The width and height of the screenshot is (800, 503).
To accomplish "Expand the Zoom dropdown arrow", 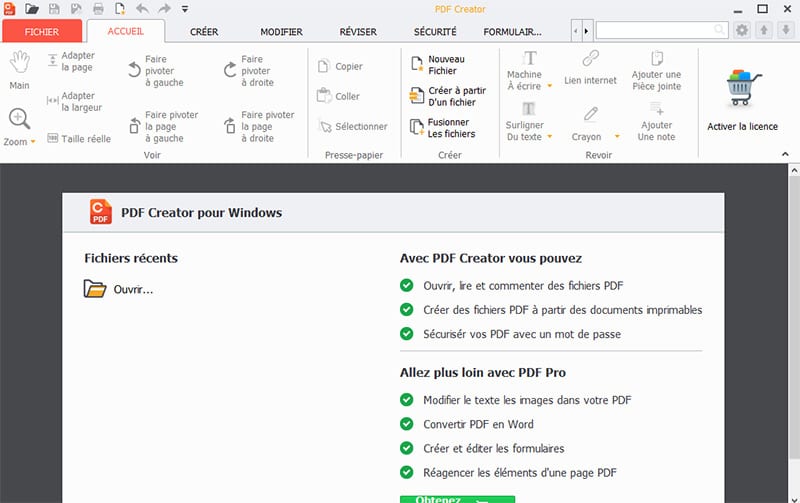I will [x=33, y=143].
